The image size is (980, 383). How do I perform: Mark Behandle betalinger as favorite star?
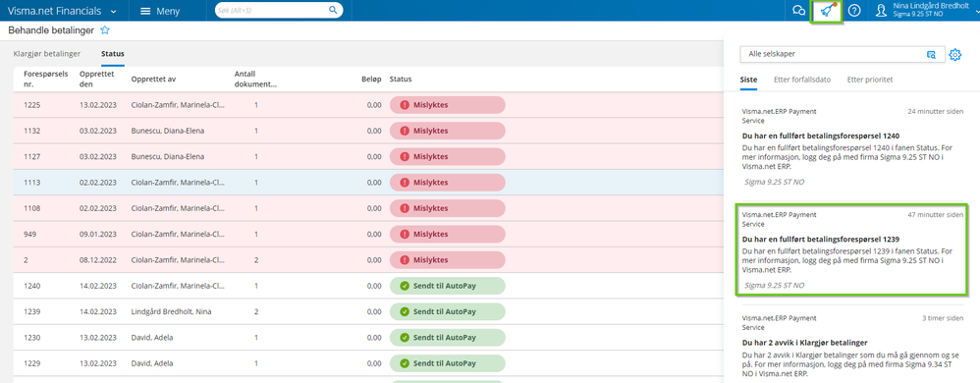tap(105, 30)
